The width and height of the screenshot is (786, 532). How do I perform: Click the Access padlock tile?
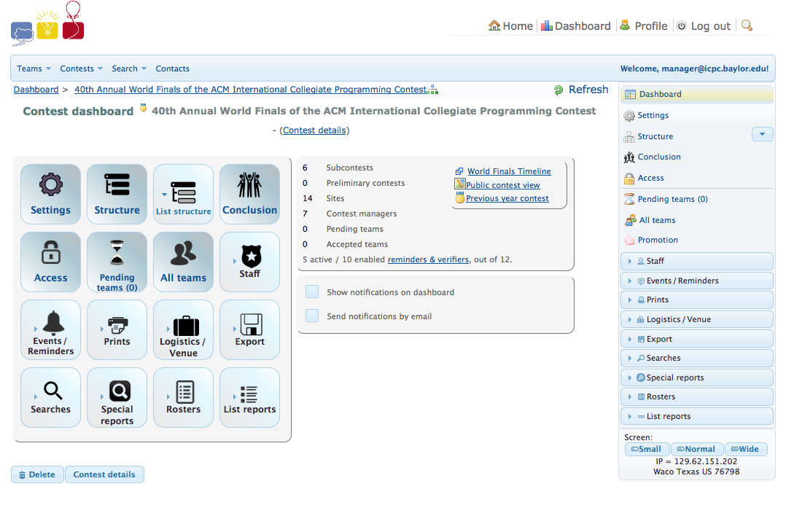coord(50,262)
